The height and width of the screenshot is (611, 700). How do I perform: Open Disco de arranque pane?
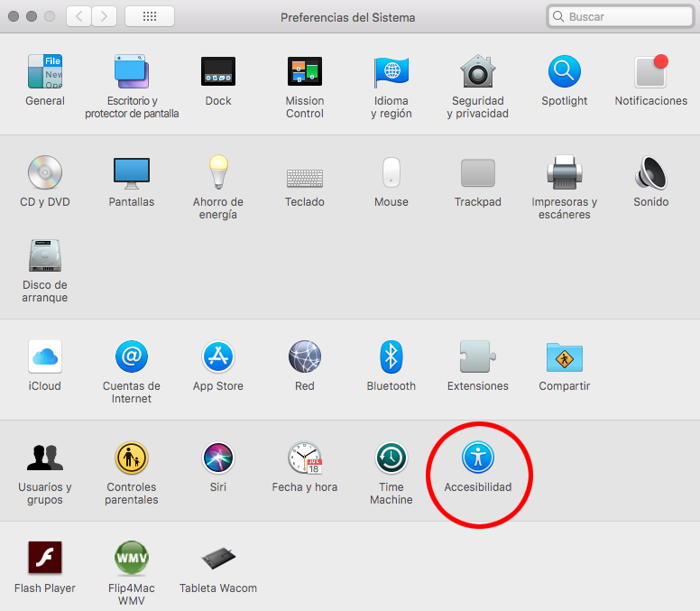pos(45,255)
